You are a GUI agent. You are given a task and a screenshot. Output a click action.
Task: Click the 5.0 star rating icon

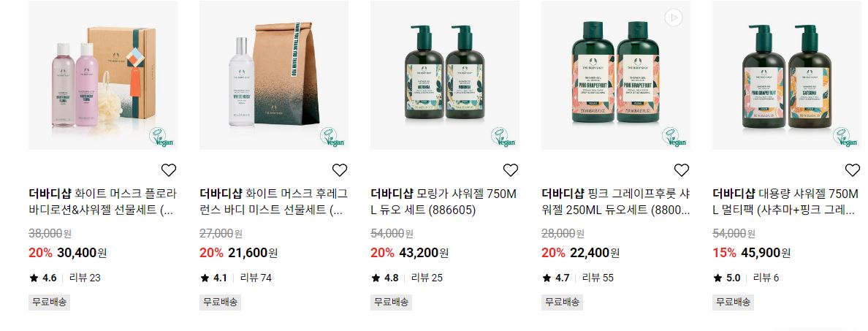click(717, 278)
